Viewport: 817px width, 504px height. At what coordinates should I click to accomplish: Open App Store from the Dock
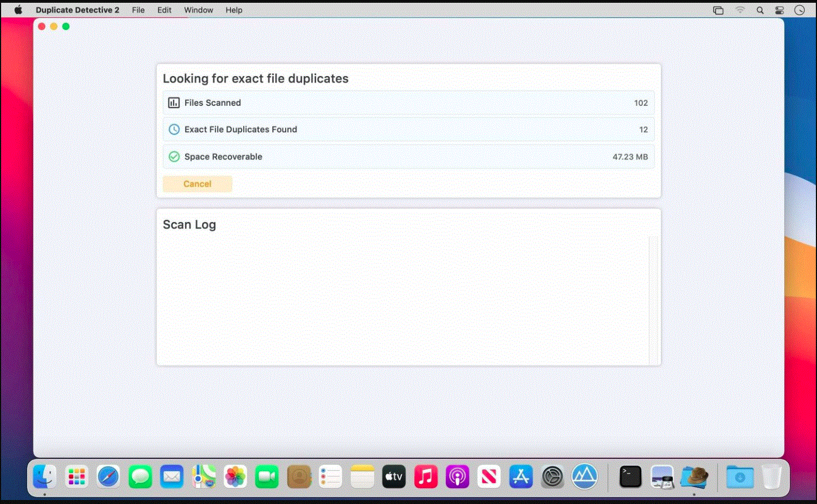(521, 477)
